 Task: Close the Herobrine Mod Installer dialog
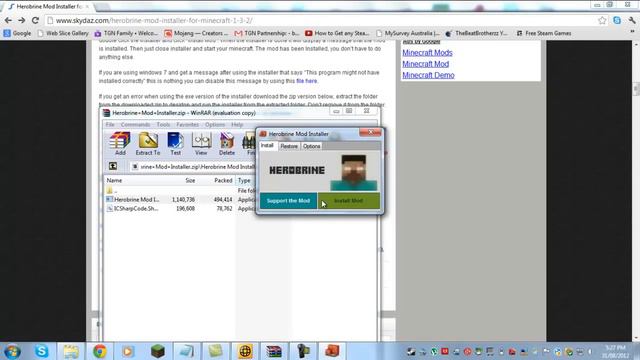[x=370, y=132]
